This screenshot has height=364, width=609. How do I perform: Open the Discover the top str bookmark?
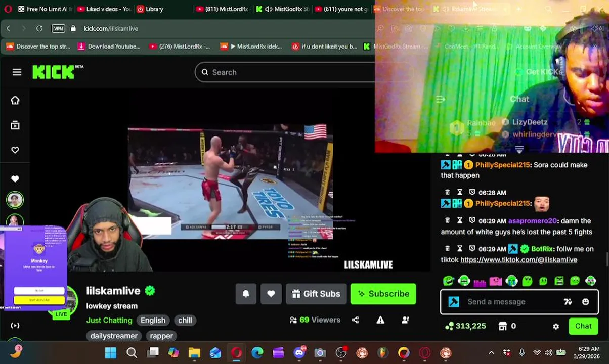38,46
